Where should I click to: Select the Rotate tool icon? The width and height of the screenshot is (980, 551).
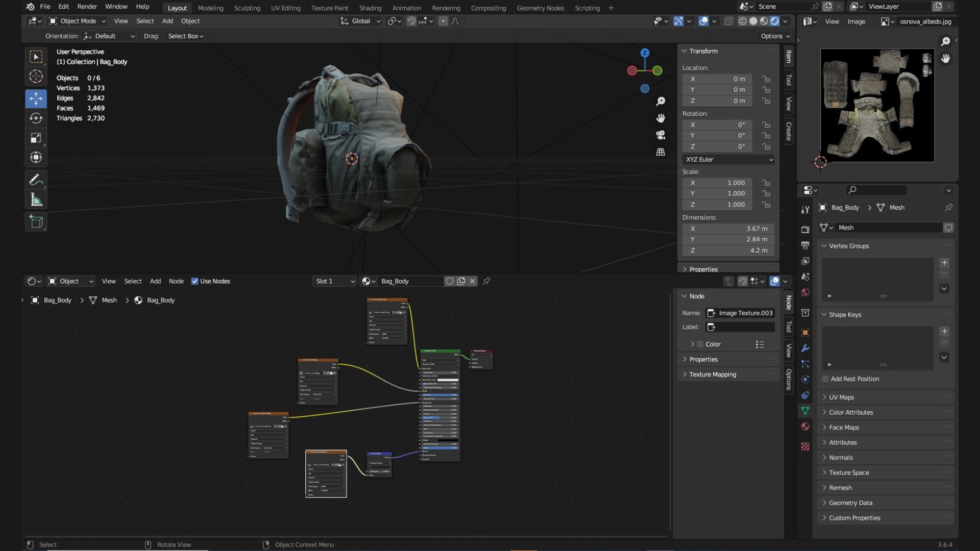36,118
